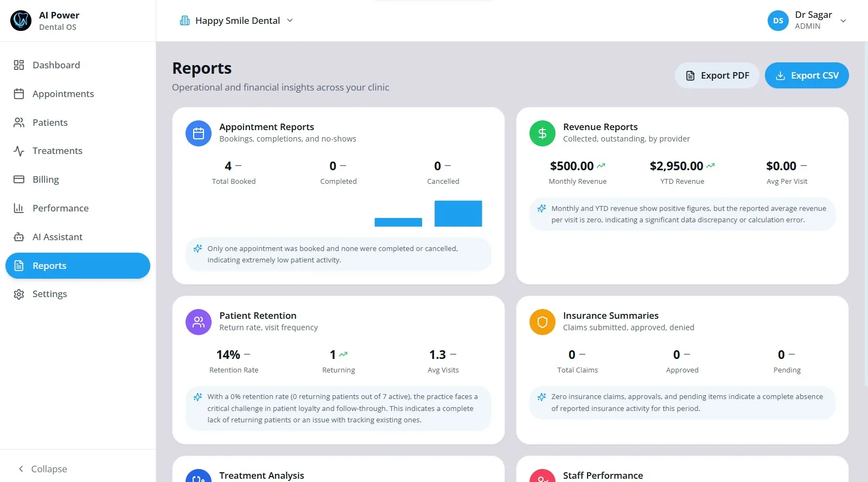Click the AI sparkle icon in appointment insight

click(x=198, y=248)
